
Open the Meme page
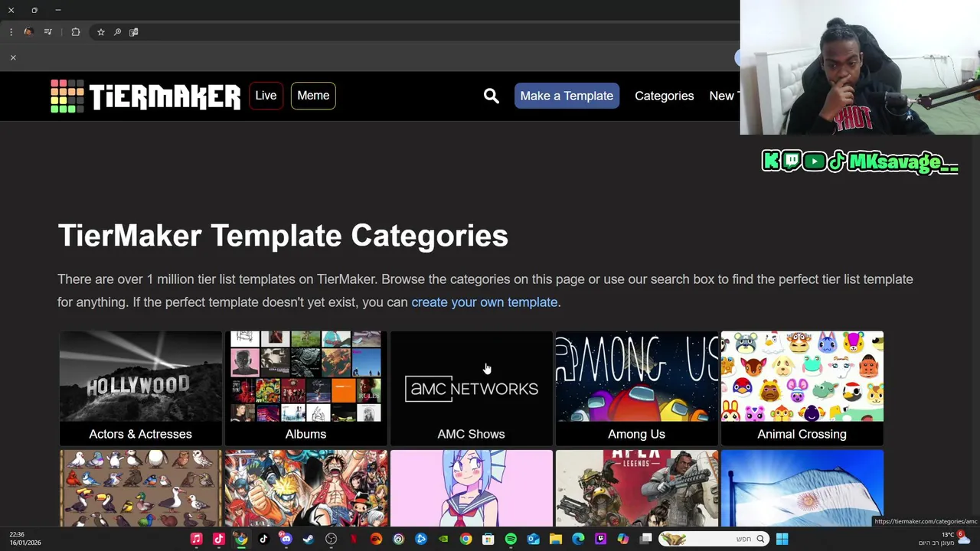tap(313, 96)
